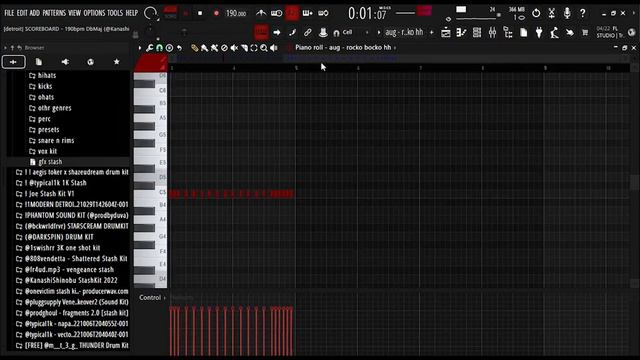Click the one-click audio recording microphone icon
640x360 pixels.
pyautogui.click(x=567, y=13)
